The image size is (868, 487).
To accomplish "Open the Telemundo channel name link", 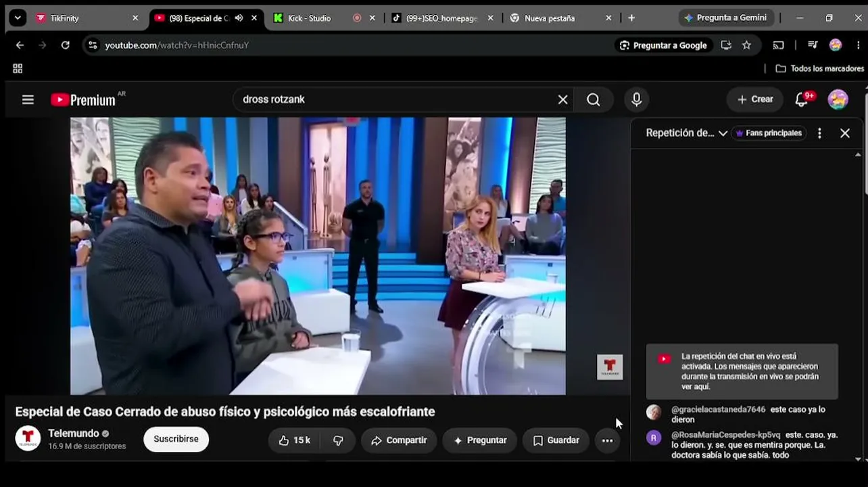I will (x=74, y=433).
